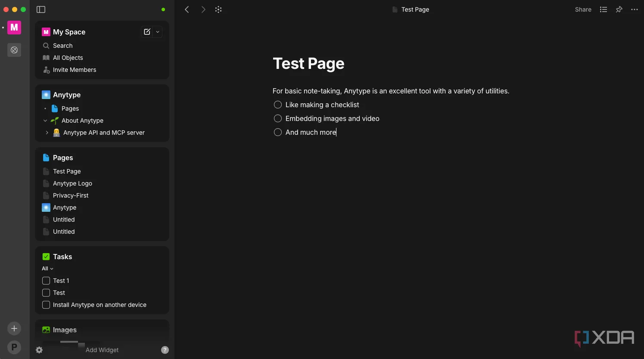Check the 'Like making a checklist' item
This screenshot has width=644, height=359.
[278, 105]
